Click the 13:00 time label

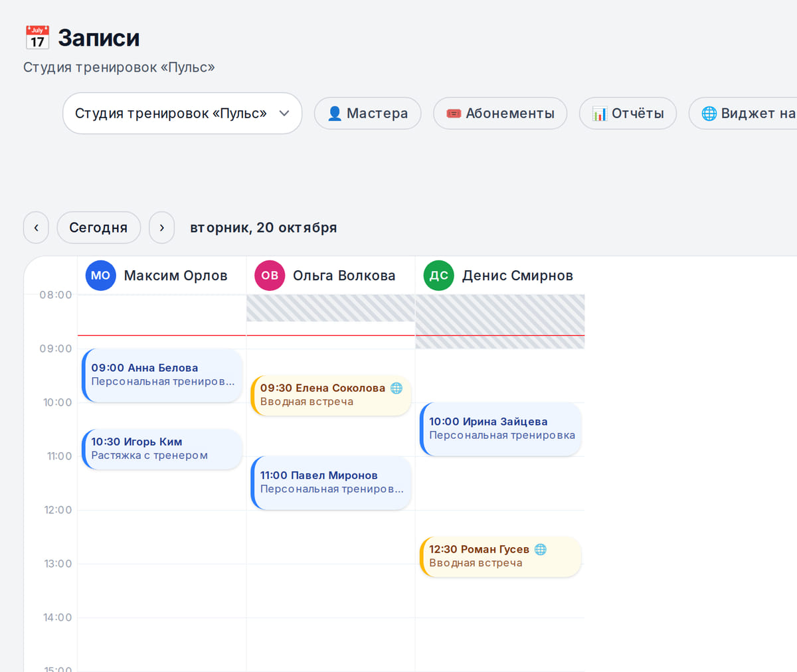58,564
